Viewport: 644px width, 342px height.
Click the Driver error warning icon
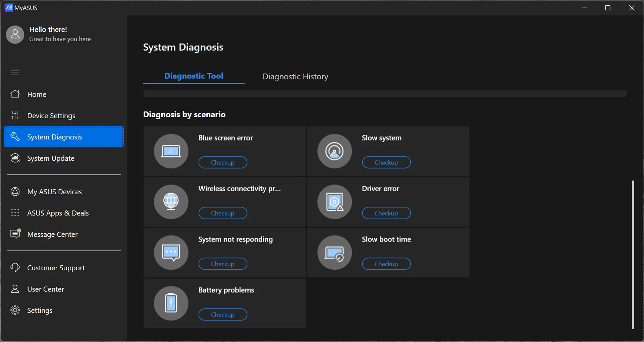click(335, 202)
